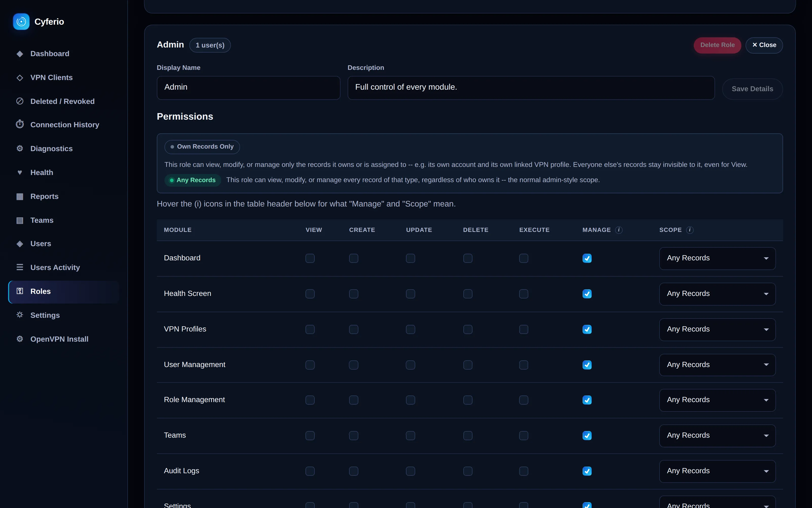
Task: Toggle Manage checkbox for Health Screen
Action: click(587, 294)
